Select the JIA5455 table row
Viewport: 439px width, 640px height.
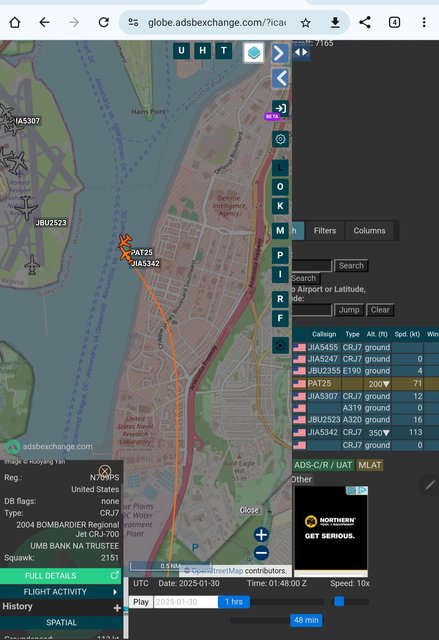point(366,347)
